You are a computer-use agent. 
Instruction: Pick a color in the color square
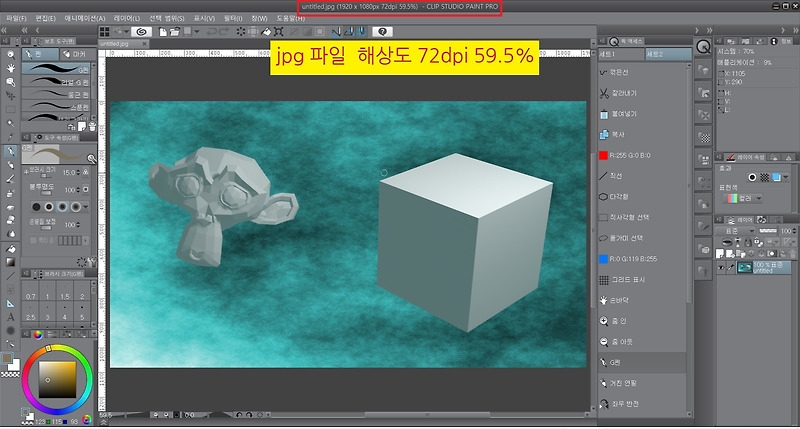pos(58,380)
